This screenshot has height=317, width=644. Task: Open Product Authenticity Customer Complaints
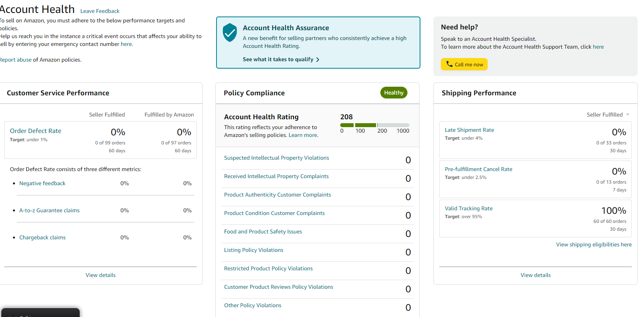[277, 195]
